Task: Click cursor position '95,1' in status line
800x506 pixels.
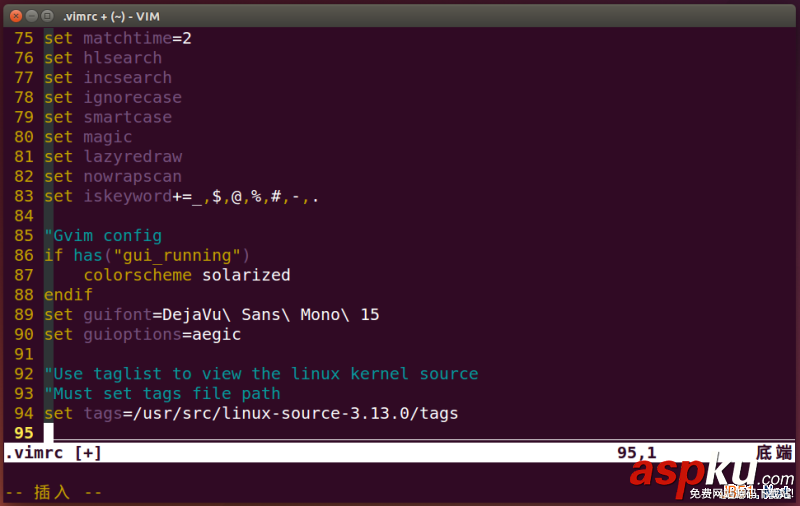Action: pyautogui.click(x=637, y=453)
